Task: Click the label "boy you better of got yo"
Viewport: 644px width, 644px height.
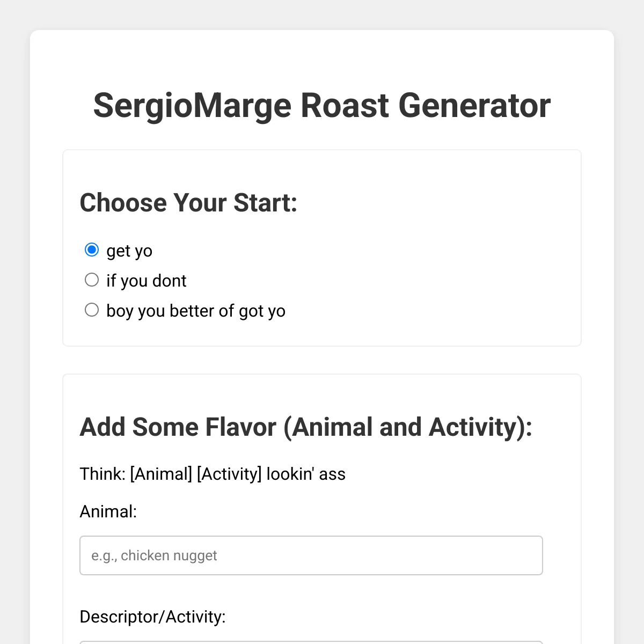Action: pos(196,310)
